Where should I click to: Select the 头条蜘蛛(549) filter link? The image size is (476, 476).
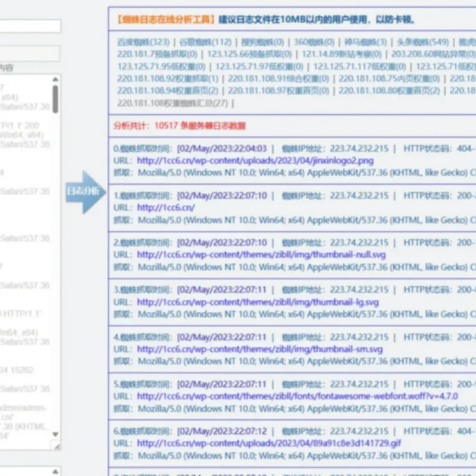point(423,42)
